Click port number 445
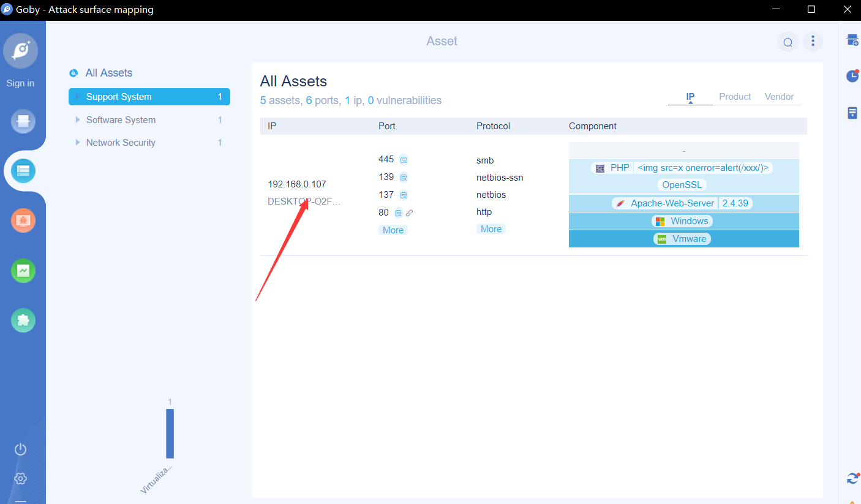The height and width of the screenshot is (504, 861). click(386, 159)
